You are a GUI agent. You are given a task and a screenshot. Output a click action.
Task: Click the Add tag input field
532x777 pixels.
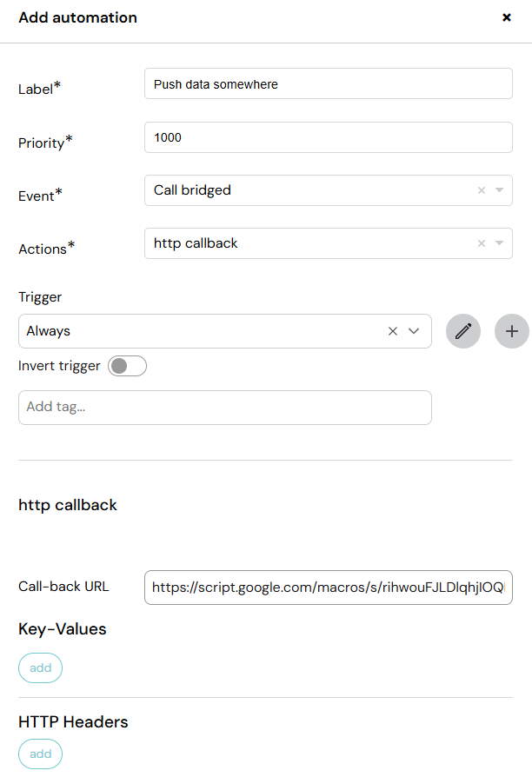225,408
